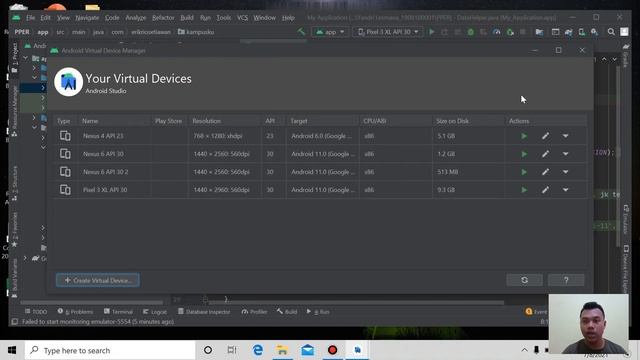The height and width of the screenshot is (360, 640).
Task: Click the Windows Start button
Action: [12, 350]
